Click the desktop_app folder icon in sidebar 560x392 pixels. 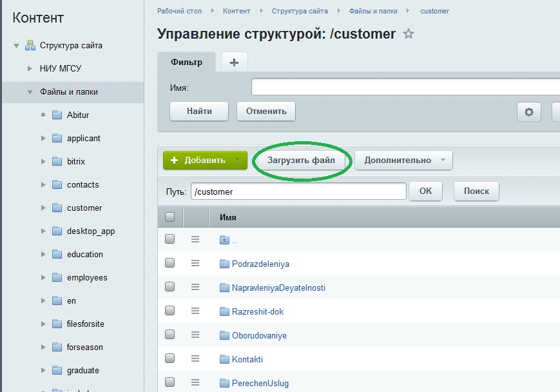57,231
